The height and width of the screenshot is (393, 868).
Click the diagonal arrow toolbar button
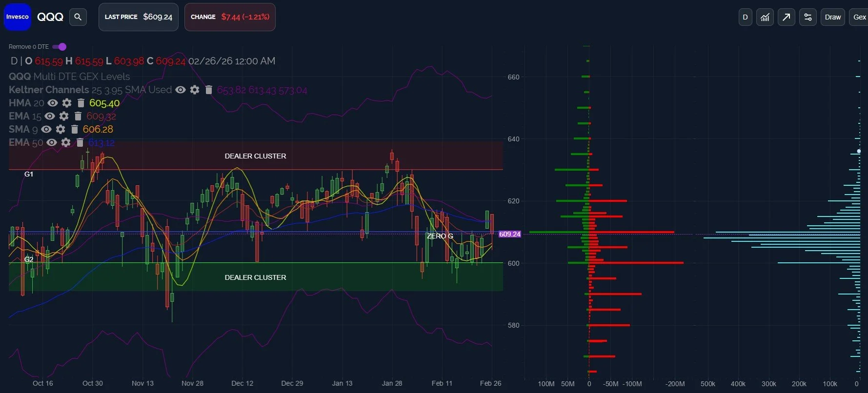[x=786, y=17]
